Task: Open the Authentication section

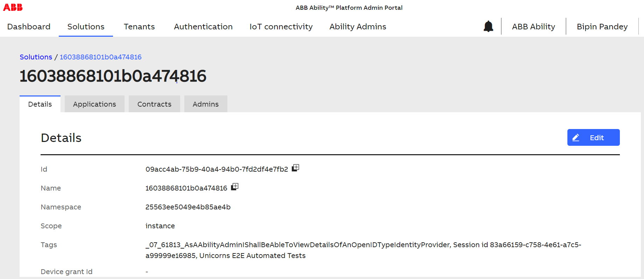Action: click(203, 27)
